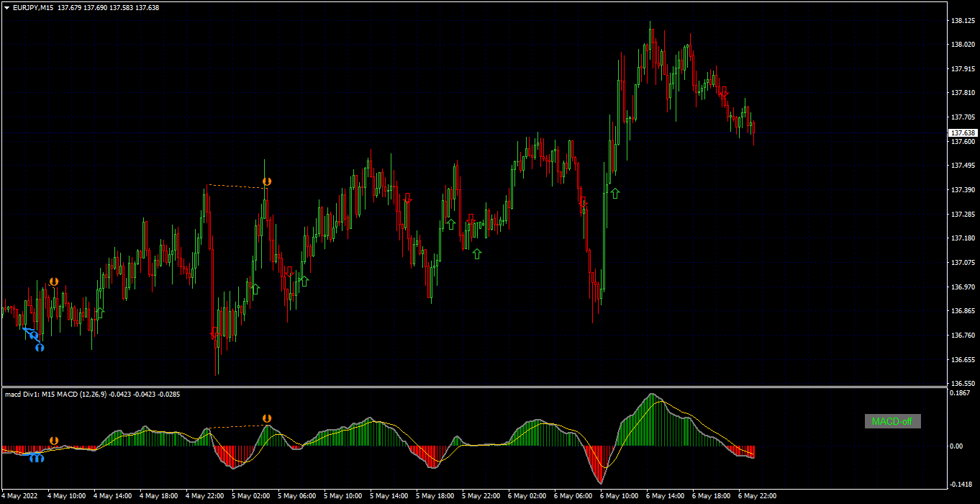Click the orange marker on MACD near 4 May 10:00

53,440
